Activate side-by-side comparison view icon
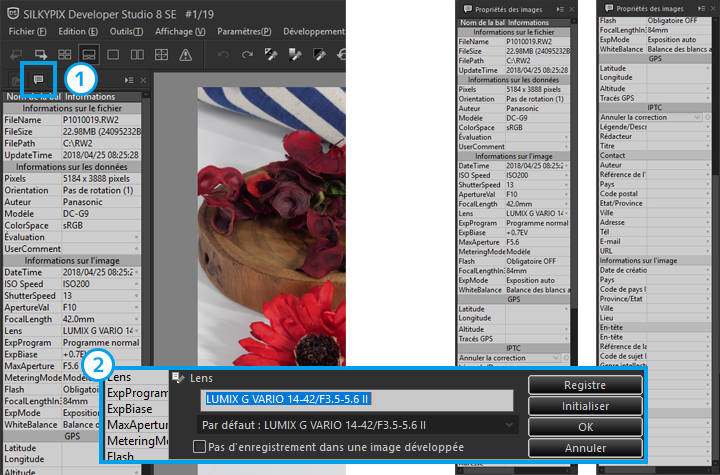Viewport: 720px width, 475px height. click(137, 53)
